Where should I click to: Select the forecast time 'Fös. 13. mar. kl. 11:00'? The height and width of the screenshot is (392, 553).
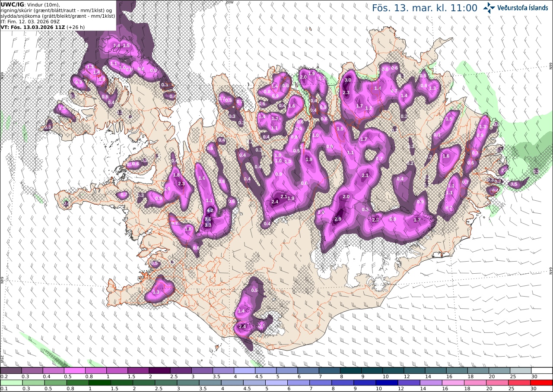[424, 8]
